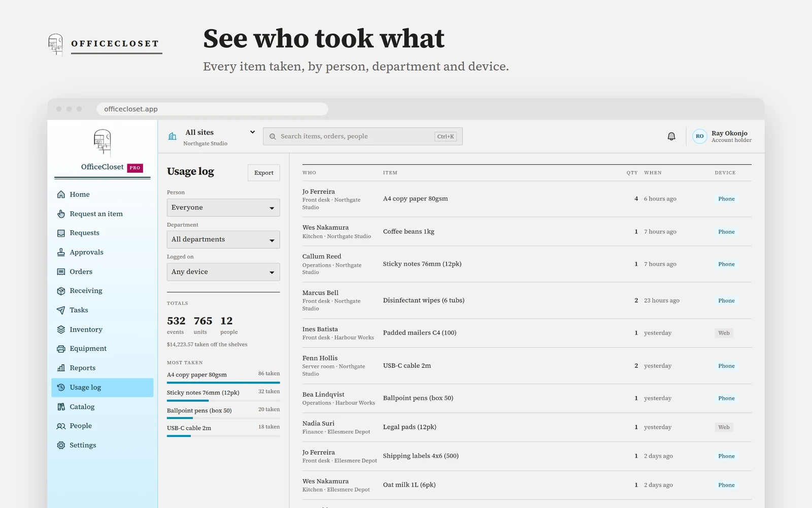Click the Search items, orders, people field
This screenshot has height=508, width=812.
coord(363,136)
